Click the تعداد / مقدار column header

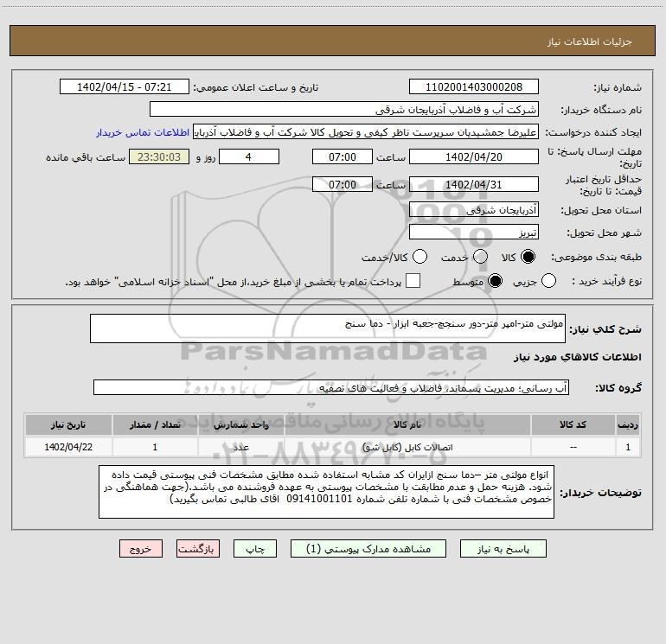click(155, 424)
